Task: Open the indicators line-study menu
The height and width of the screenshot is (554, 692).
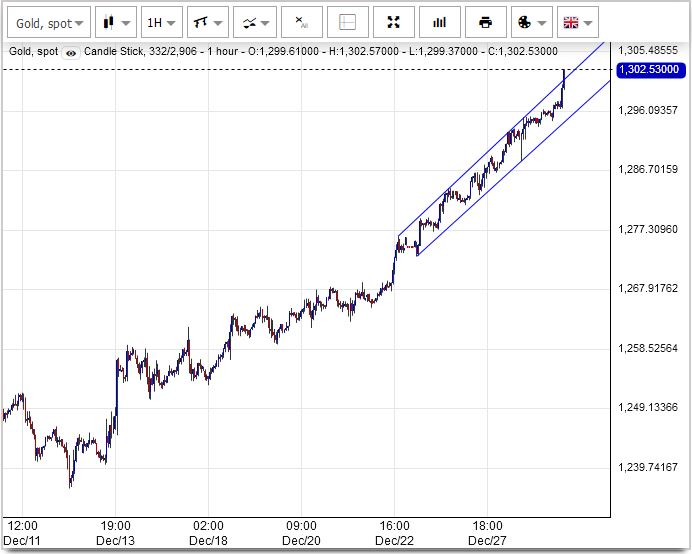Action: (254, 21)
